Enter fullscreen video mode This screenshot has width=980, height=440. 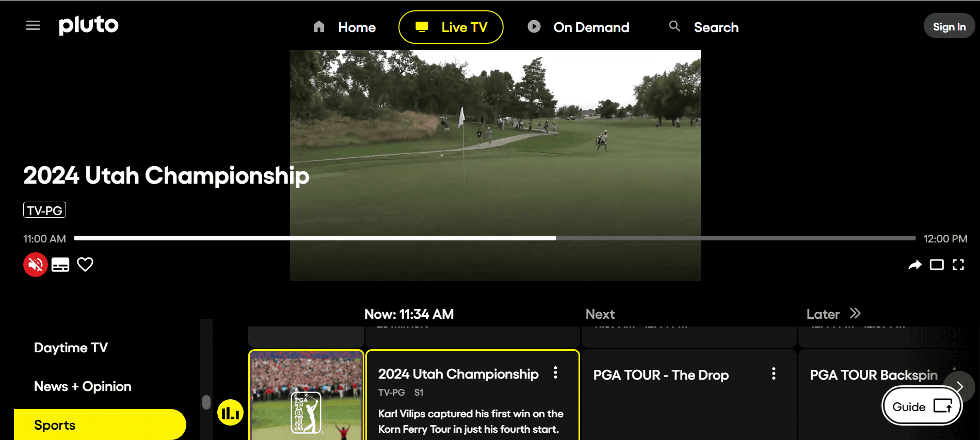[958, 265]
